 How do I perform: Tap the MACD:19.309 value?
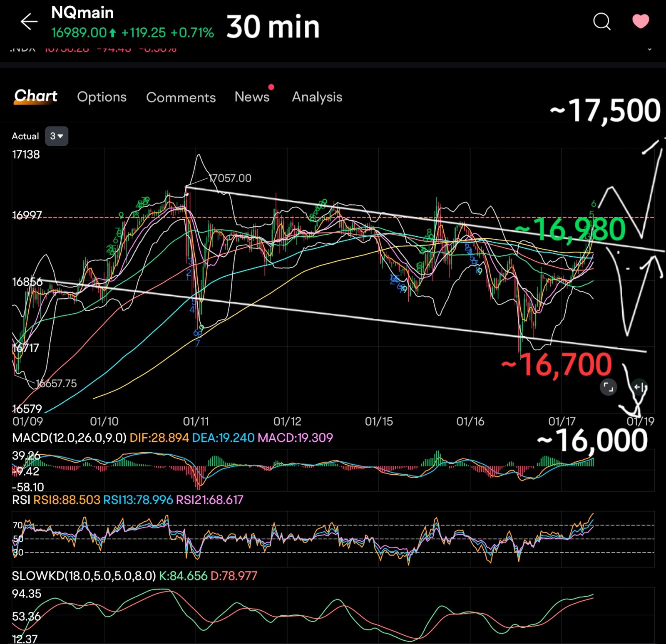pyautogui.click(x=295, y=438)
